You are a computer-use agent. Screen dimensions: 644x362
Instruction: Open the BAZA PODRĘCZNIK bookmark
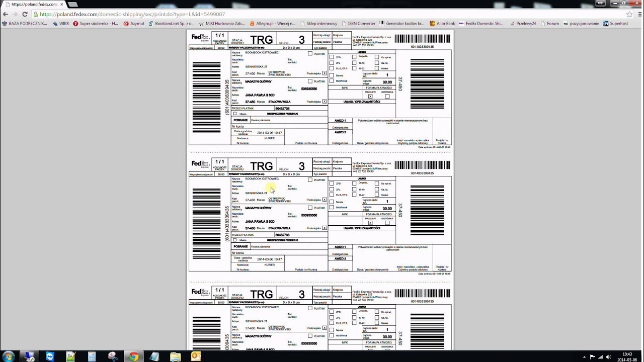tap(25, 23)
